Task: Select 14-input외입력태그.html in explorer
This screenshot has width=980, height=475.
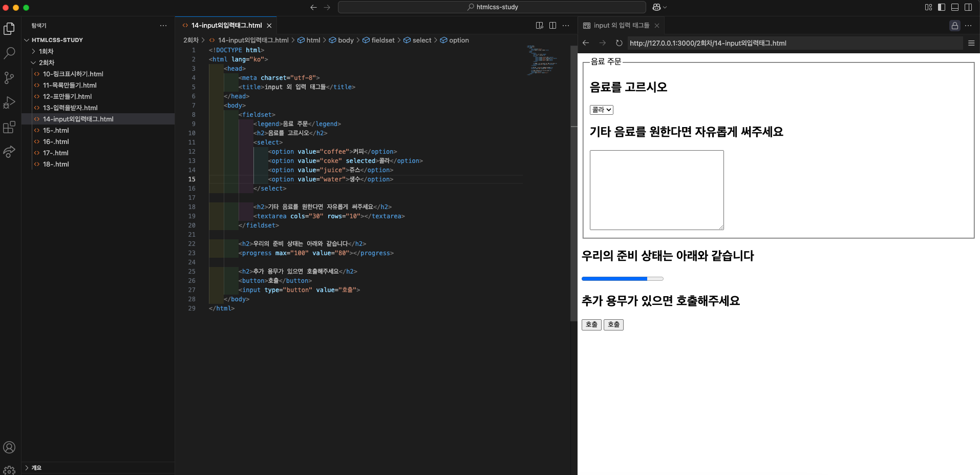Action: (98, 119)
